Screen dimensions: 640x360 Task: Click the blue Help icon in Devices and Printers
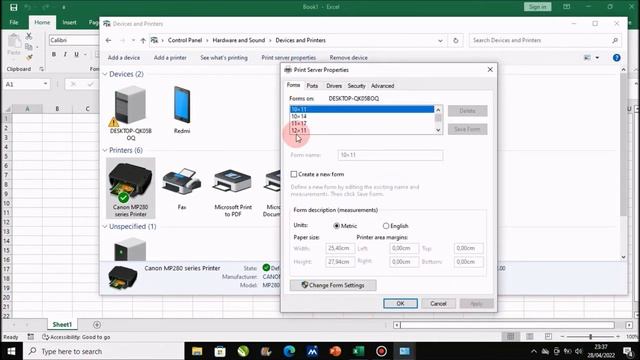click(616, 58)
